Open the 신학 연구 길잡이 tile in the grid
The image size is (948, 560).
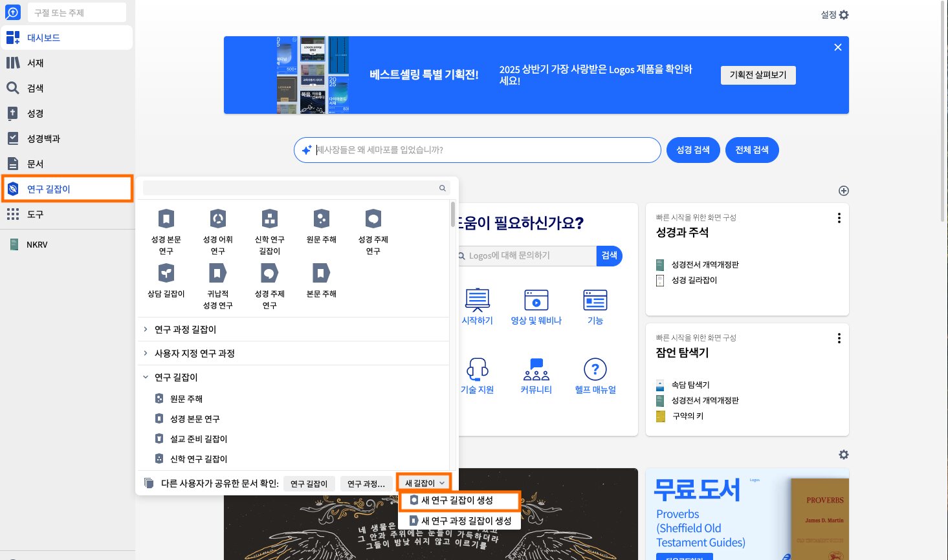click(270, 232)
